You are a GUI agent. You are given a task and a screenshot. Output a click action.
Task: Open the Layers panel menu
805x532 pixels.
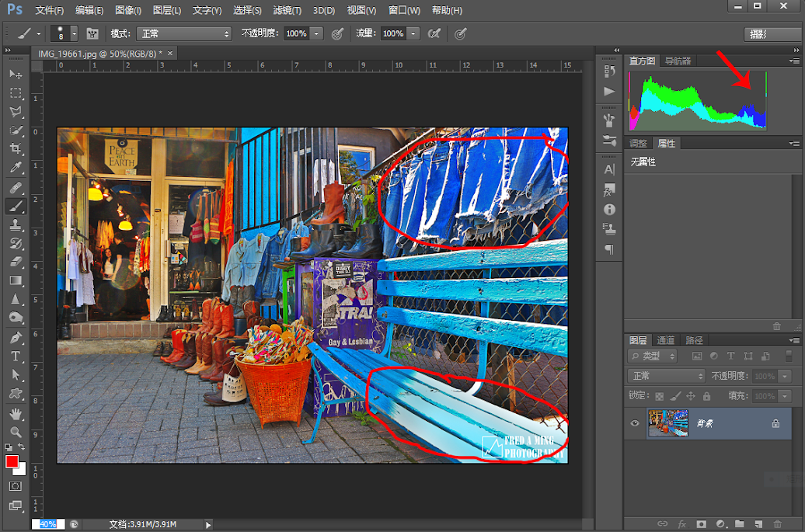point(794,340)
